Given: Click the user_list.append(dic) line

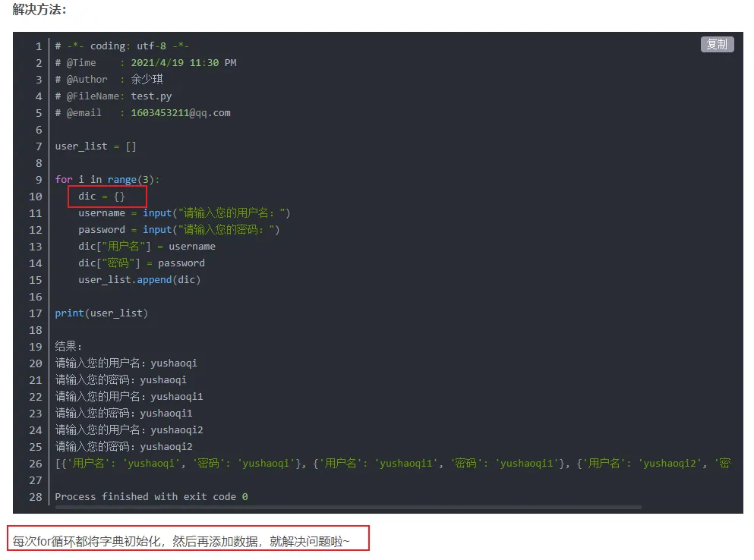Looking at the screenshot, I should 139,279.
